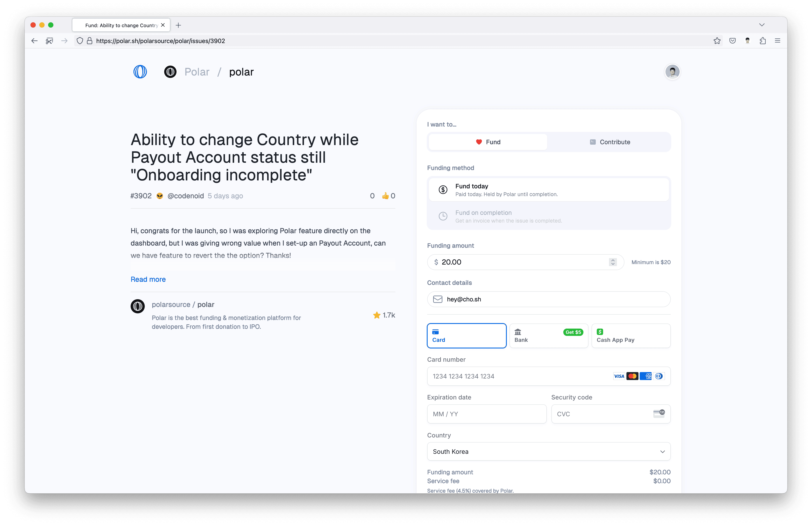
Task: Focus the card number input field
Action: click(519, 376)
